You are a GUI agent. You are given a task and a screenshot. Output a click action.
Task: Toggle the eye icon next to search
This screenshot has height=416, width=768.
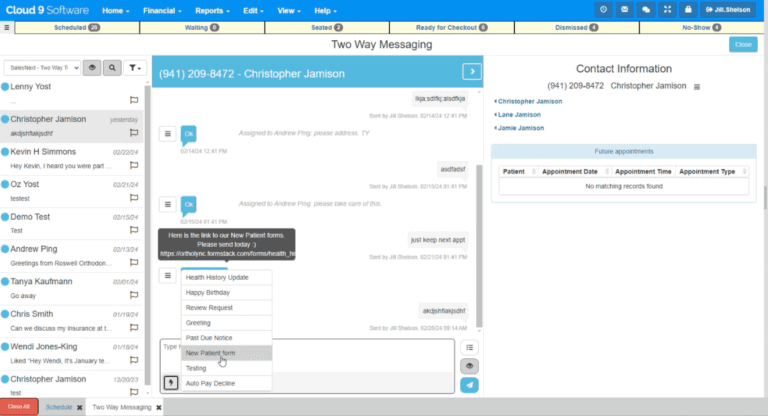coord(92,68)
